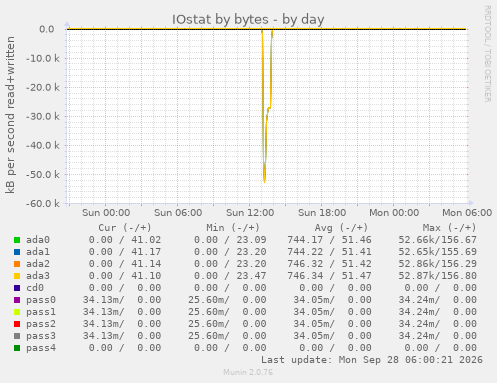The image size is (497, 383).
Task: Click the Mon 06:00 time axis label
Action: click(467, 213)
